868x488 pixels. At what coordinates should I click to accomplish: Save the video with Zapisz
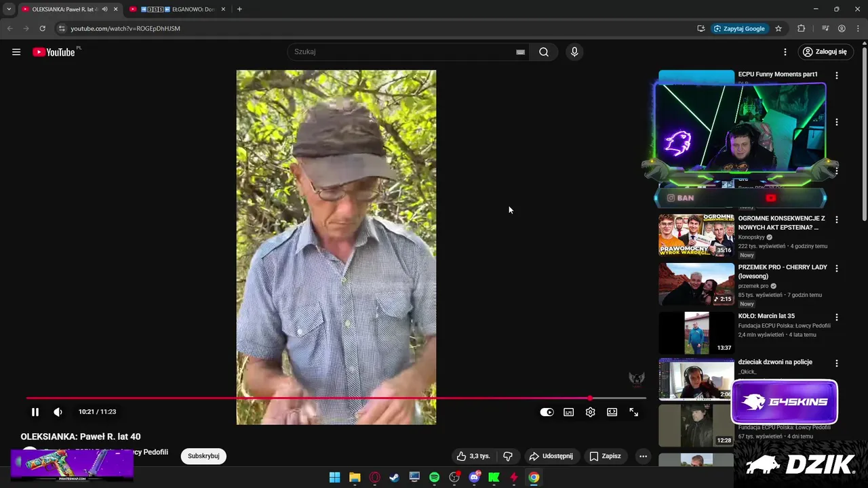pos(606,456)
